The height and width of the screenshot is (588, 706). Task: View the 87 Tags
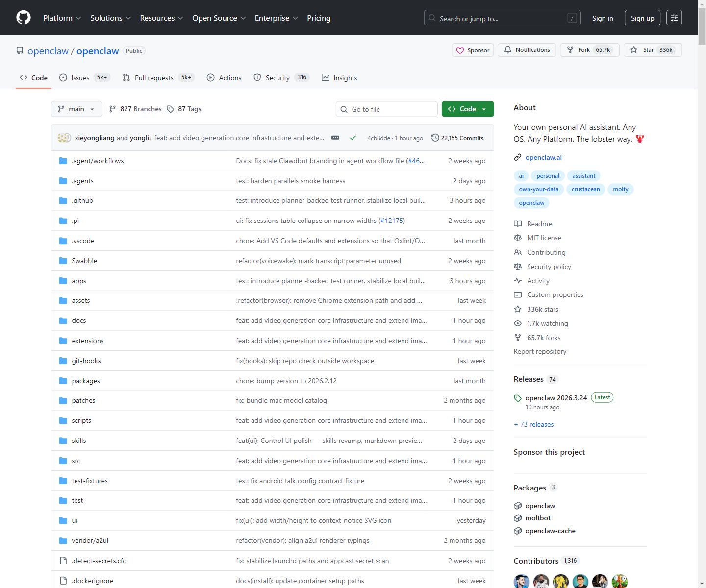point(184,109)
